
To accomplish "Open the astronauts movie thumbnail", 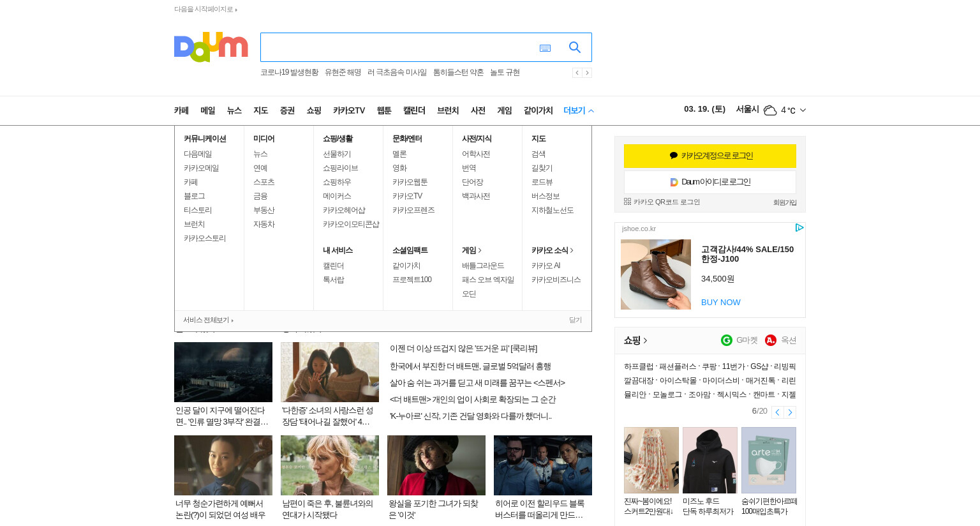I will (x=543, y=465).
